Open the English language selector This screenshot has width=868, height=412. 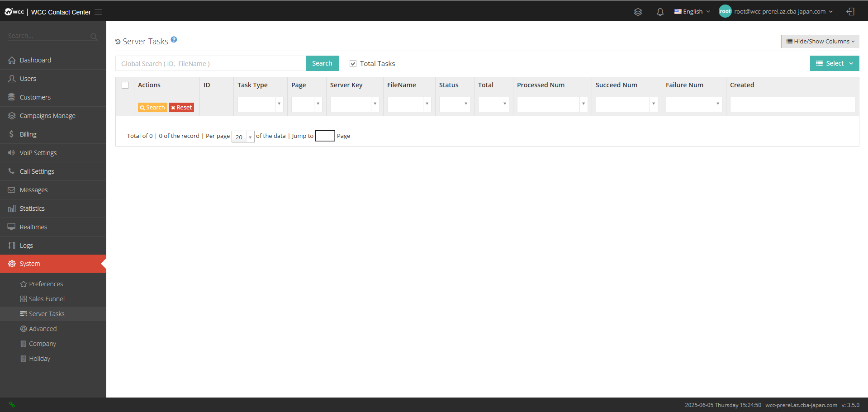tap(692, 12)
